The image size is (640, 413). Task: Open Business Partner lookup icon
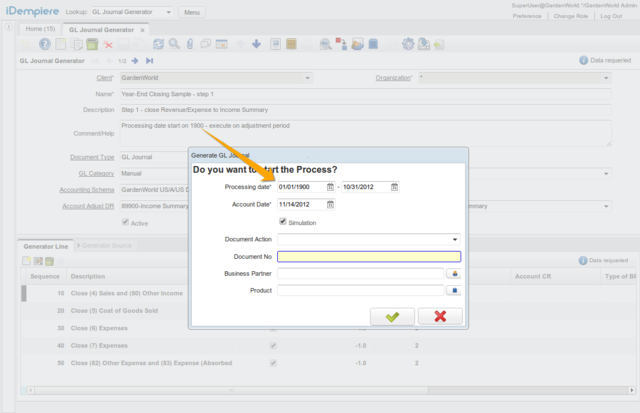tap(452, 273)
